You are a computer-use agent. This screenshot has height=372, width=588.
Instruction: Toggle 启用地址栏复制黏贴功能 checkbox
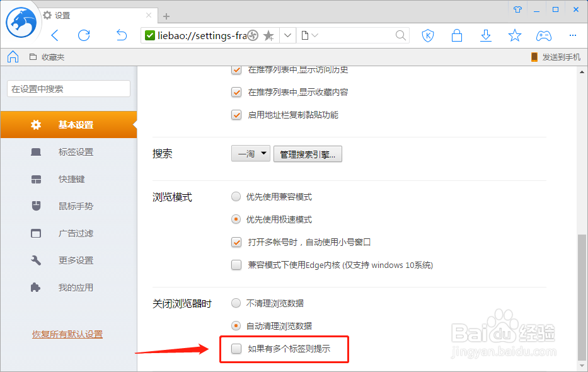236,115
